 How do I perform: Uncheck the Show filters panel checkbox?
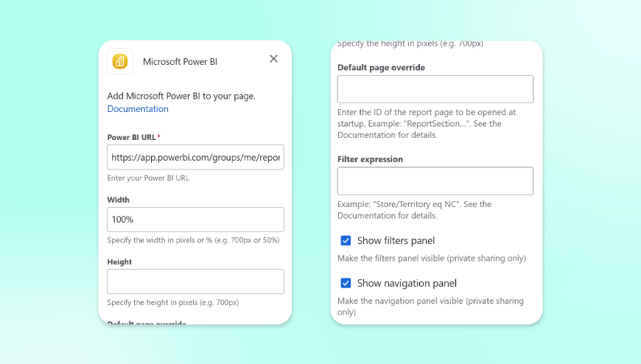(346, 240)
